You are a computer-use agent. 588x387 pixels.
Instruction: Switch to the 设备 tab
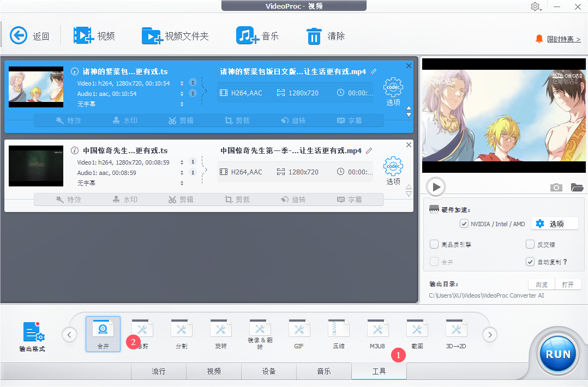point(269,371)
